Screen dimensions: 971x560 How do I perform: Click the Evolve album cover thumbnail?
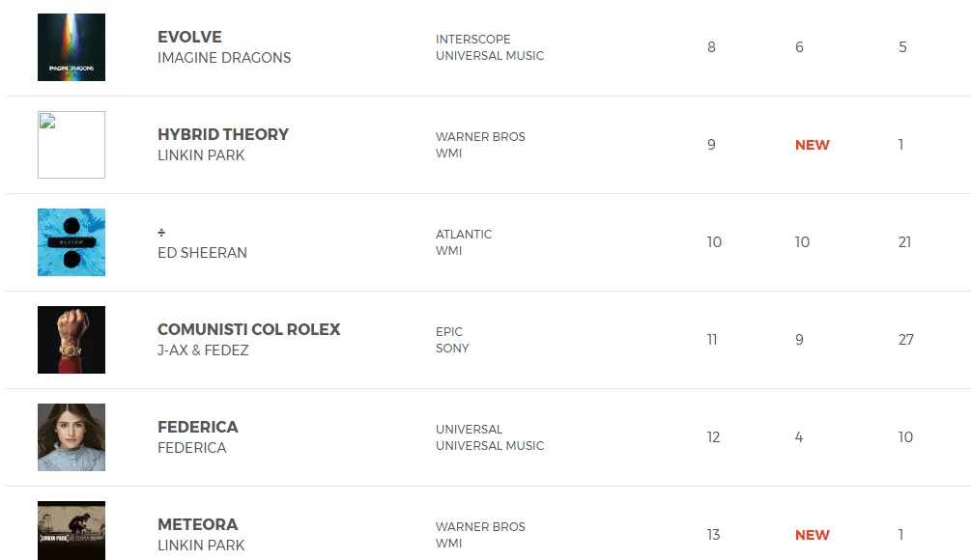click(71, 47)
